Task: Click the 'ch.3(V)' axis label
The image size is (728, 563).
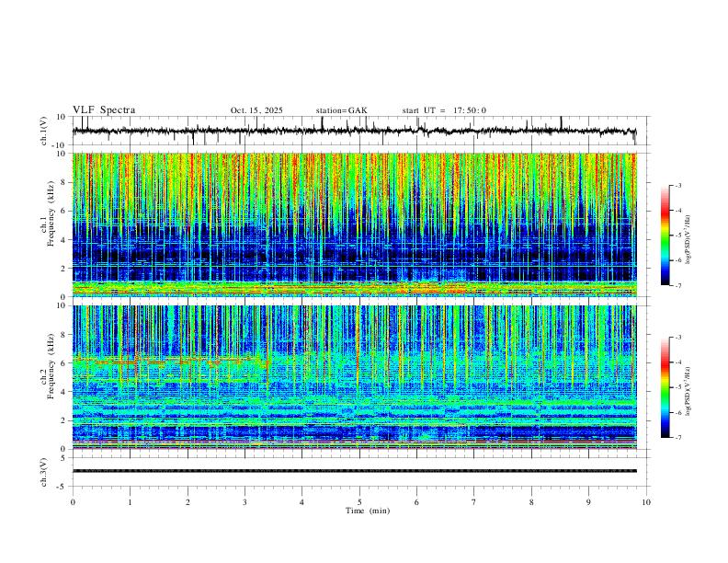Action: [44, 472]
